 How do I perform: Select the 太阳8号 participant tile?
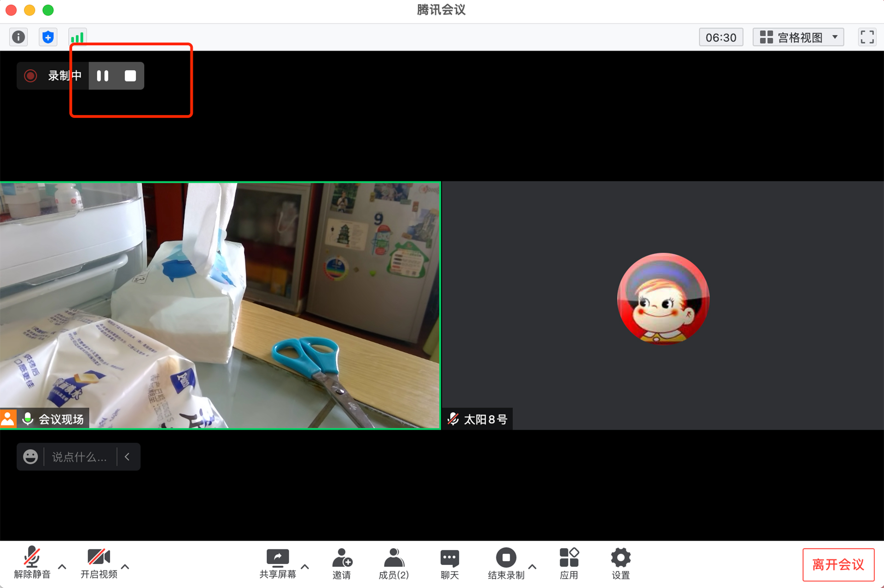coord(663,305)
